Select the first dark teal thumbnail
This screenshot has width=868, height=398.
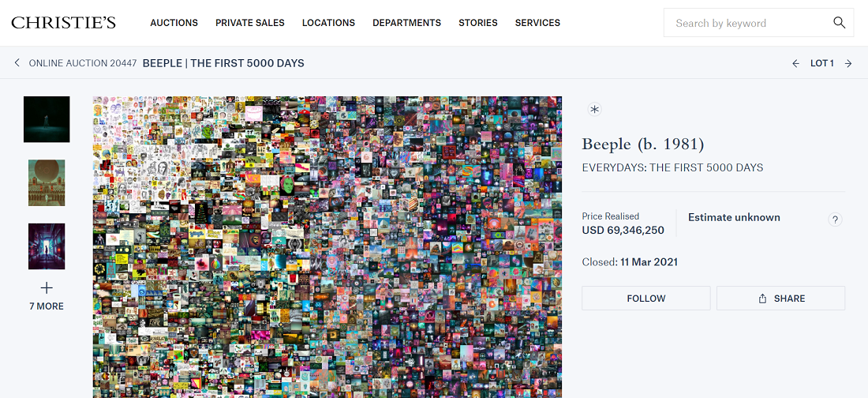47,119
